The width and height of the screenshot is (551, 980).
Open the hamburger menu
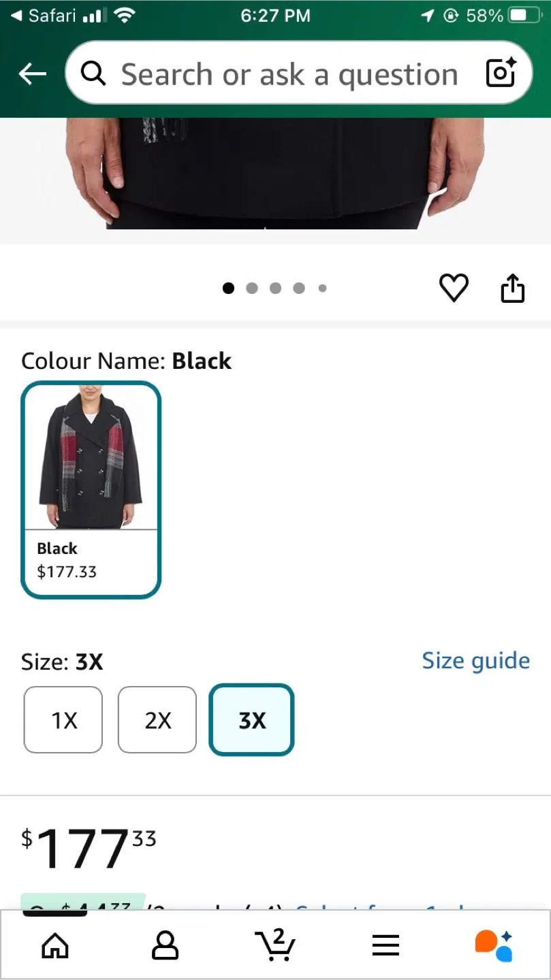click(385, 944)
